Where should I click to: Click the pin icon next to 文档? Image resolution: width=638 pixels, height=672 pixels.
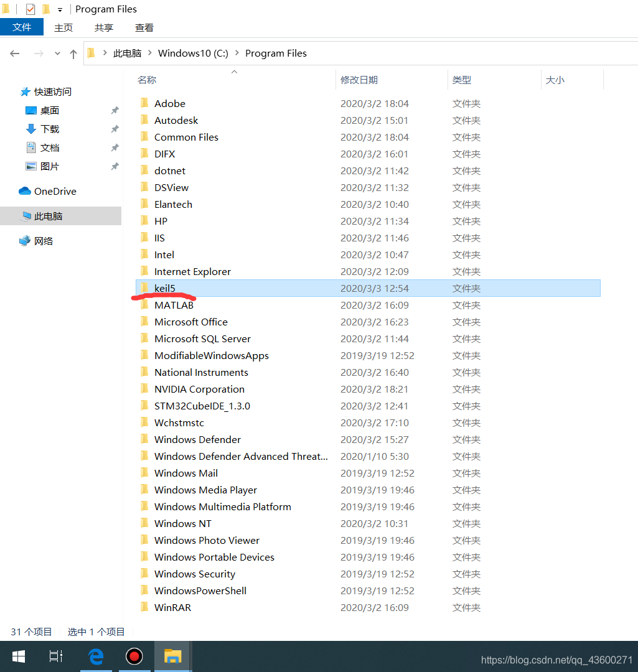115,148
